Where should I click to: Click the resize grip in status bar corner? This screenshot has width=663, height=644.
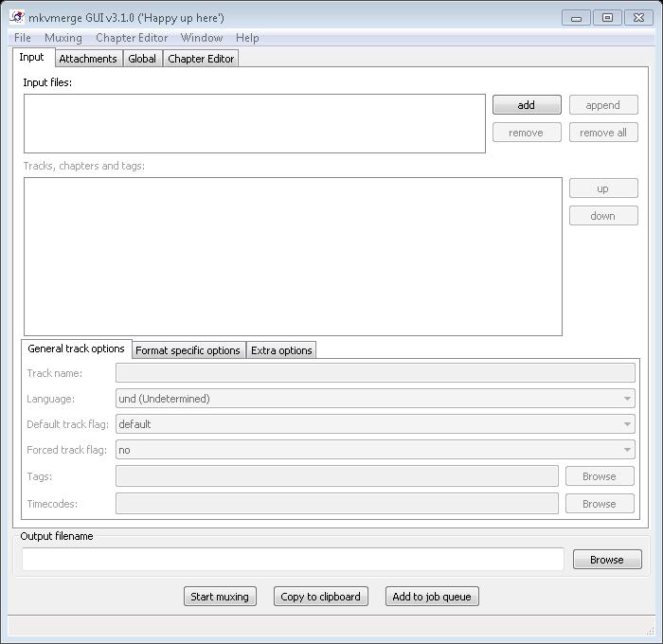coord(651,631)
